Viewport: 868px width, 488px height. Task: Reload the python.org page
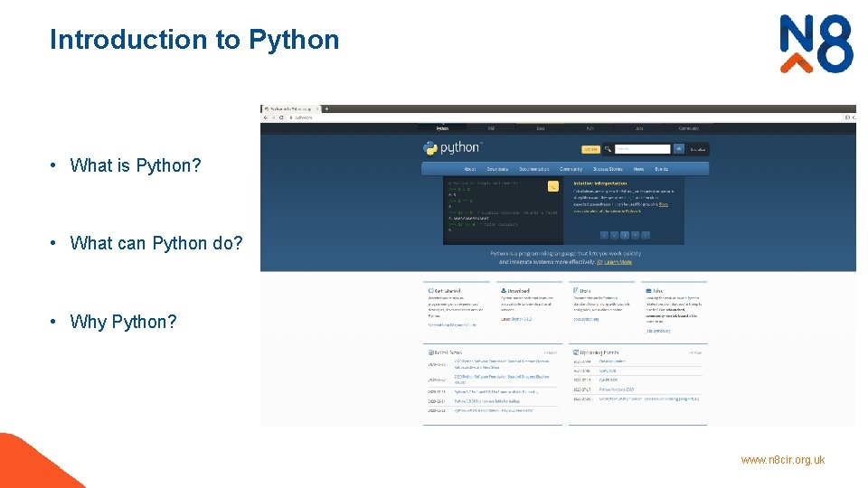[x=281, y=117]
